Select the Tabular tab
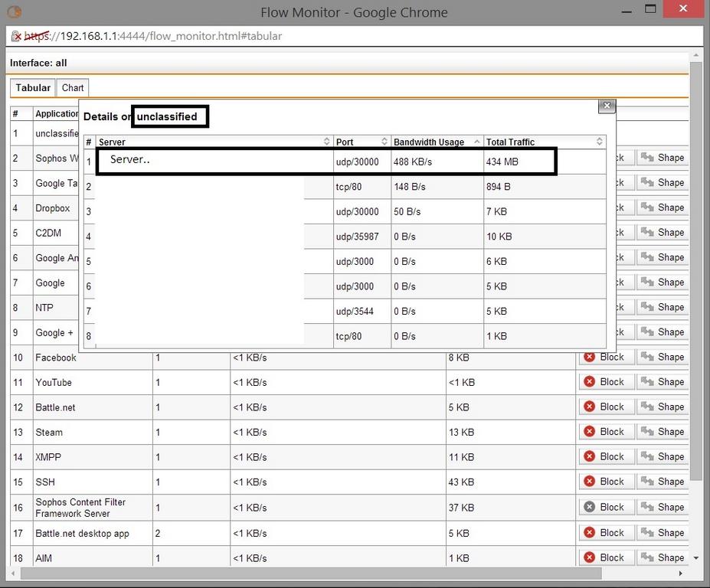Screen dimensions: 710x588 33,88
